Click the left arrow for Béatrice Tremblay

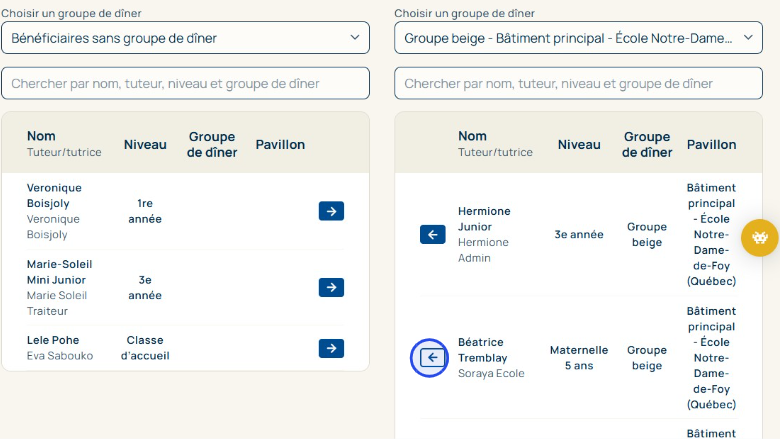pyautogui.click(x=431, y=358)
